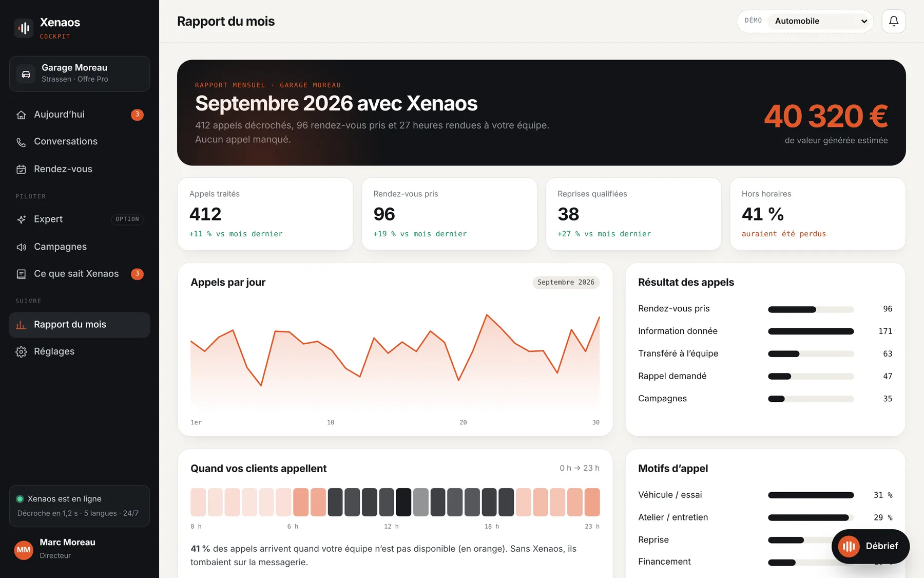Click the Transféré à l'équipe progress bar
The width and height of the screenshot is (924, 578).
click(811, 354)
